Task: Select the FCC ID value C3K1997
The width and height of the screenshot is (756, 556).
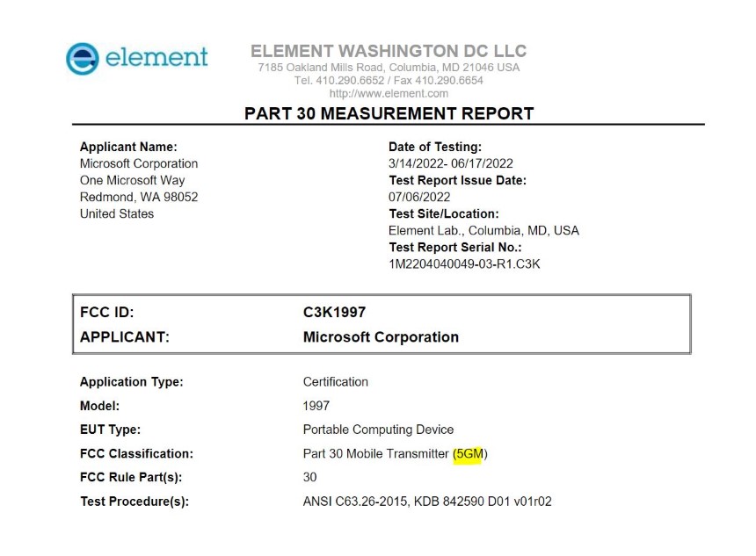Action: [x=334, y=312]
